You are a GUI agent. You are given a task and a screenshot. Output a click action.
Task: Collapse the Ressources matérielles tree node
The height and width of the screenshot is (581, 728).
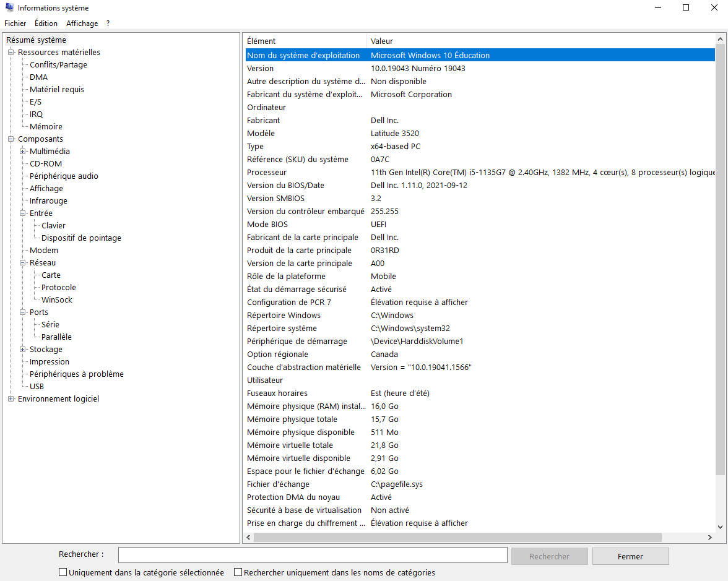coord(11,53)
